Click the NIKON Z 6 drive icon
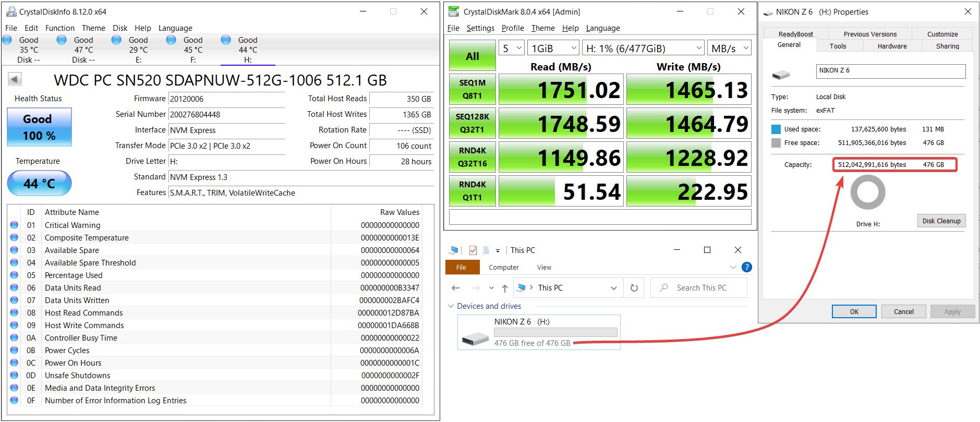Screen dimensions: 980x422 click(x=475, y=339)
